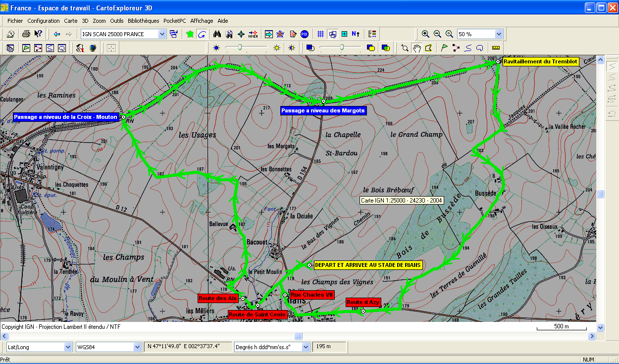Click the Ravitaillement du Tremblot waypoint label
Image resolution: width=619 pixels, height=364 pixels.
[x=540, y=62]
